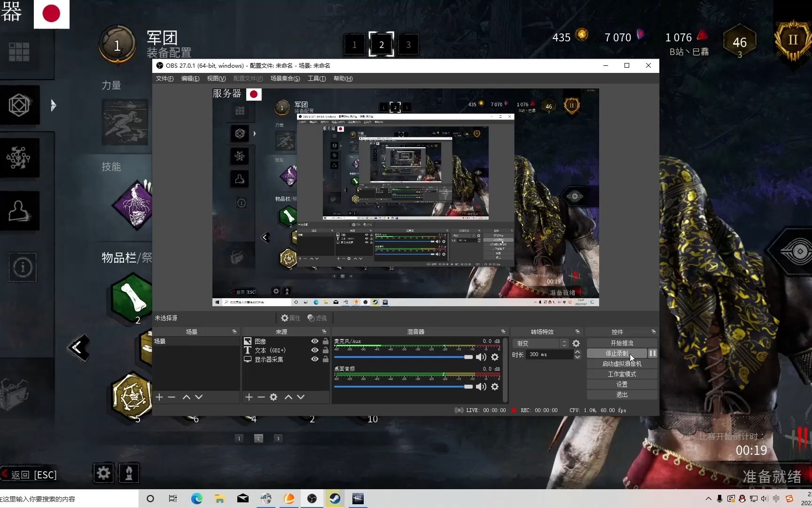Mute the 桌面音频 audio channel
The image size is (812, 508).
pos(481,387)
